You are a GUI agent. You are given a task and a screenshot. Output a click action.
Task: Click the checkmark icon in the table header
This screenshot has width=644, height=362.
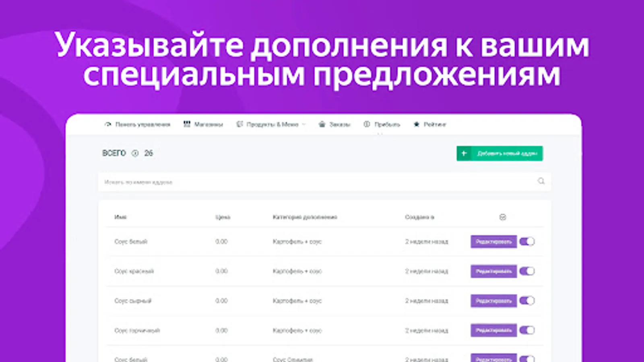coord(503,217)
